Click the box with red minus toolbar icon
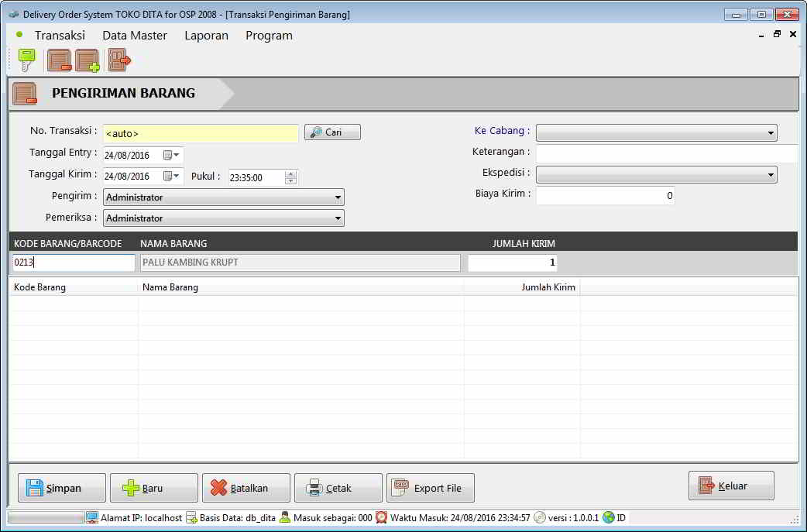The width and height of the screenshot is (807, 532). pyautogui.click(x=60, y=60)
